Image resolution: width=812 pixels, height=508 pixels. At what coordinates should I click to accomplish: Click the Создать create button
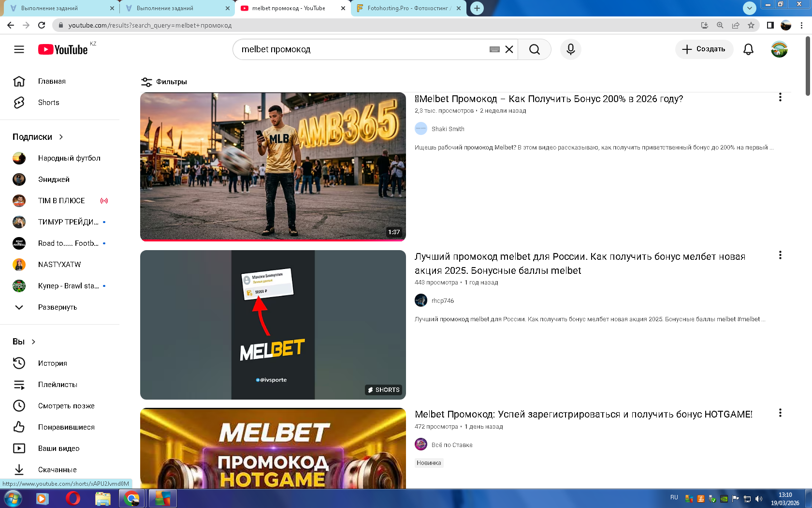coord(704,49)
